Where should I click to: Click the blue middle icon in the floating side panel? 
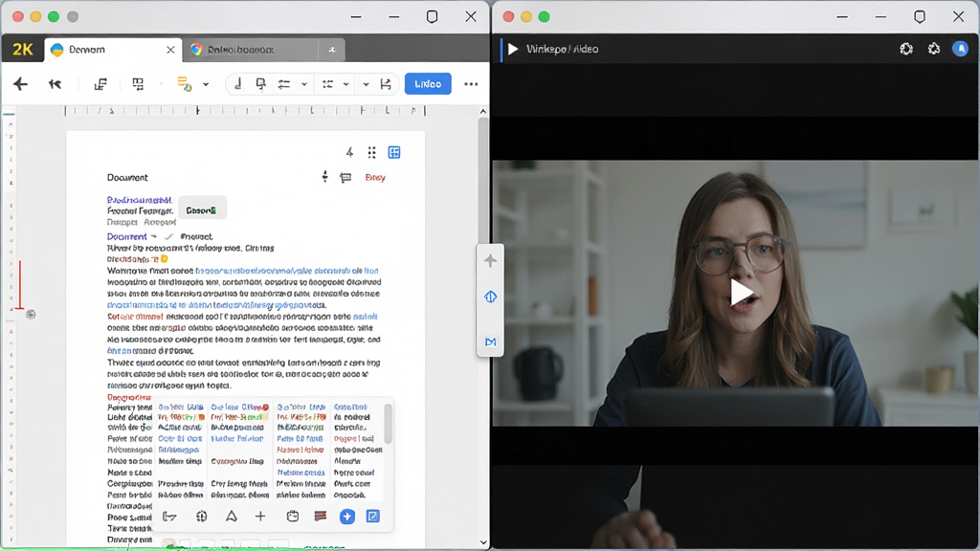click(490, 298)
